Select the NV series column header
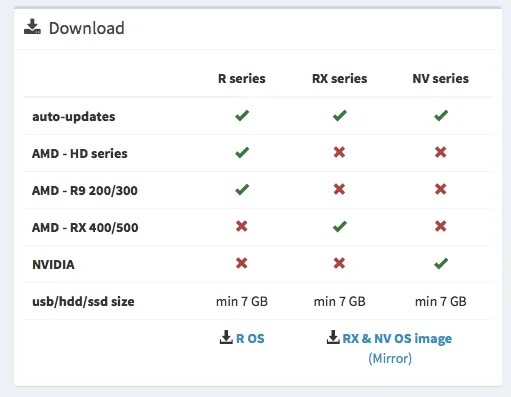This screenshot has height=397, width=511. point(440,79)
